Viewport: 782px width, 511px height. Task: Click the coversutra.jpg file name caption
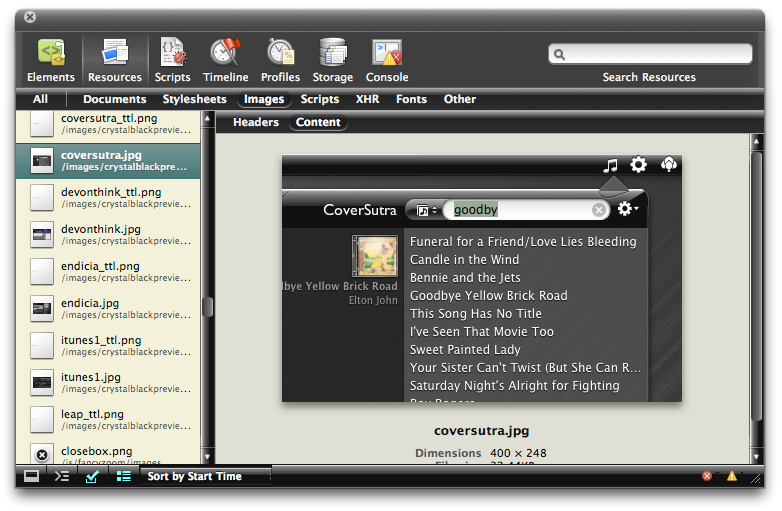pos(482,431)
